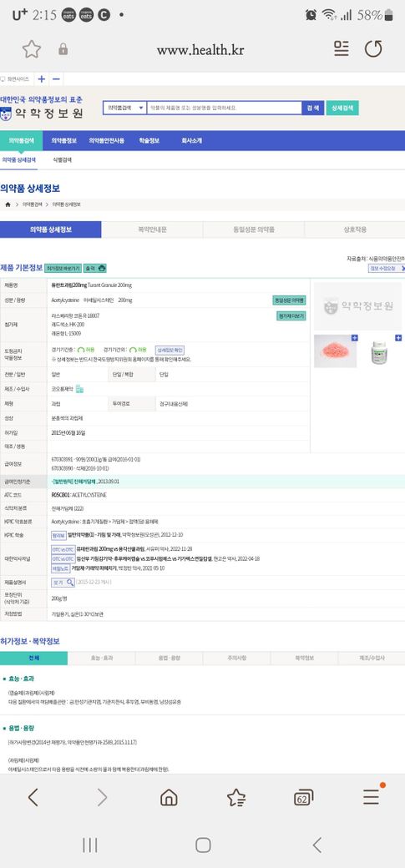Focus the drug name search field

coord(224,108)
